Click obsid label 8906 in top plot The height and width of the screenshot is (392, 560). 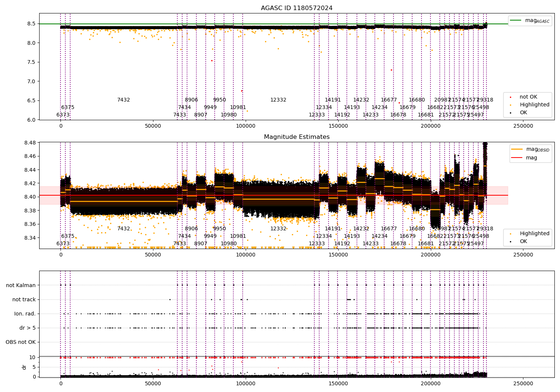click(x=191, y=100)
